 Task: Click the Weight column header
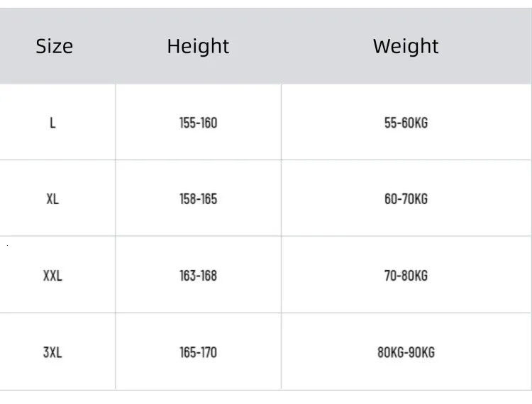pos(406,46)
